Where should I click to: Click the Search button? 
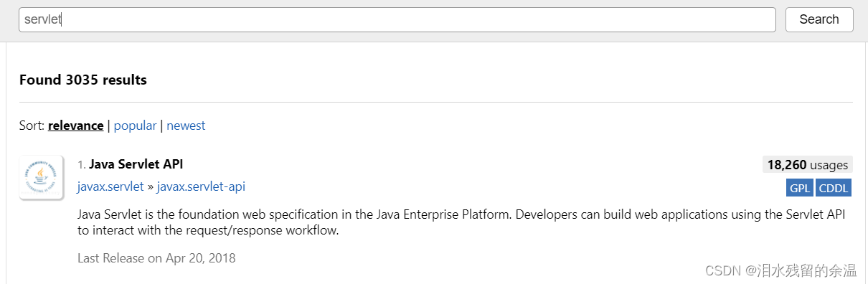[819, 19]
